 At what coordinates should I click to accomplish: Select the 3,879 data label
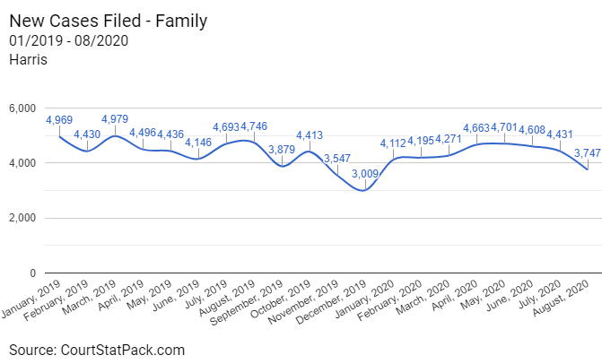(x=282, y=149)
